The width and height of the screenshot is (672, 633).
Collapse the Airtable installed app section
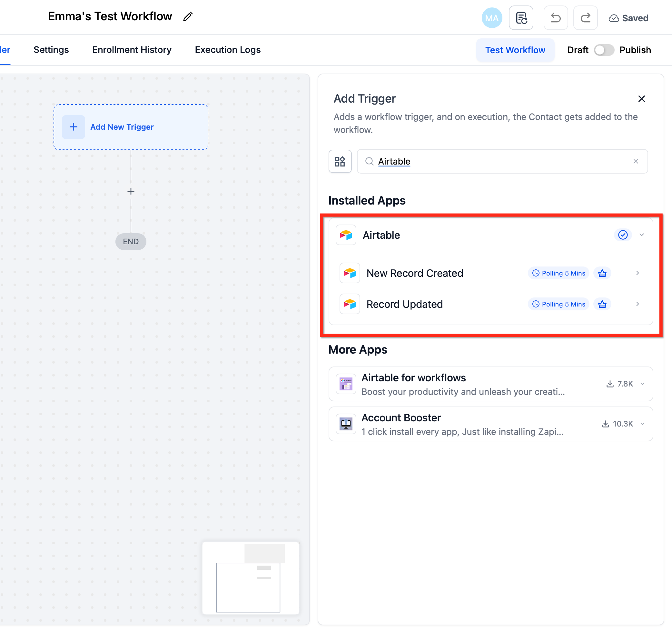tap(642, 235)
